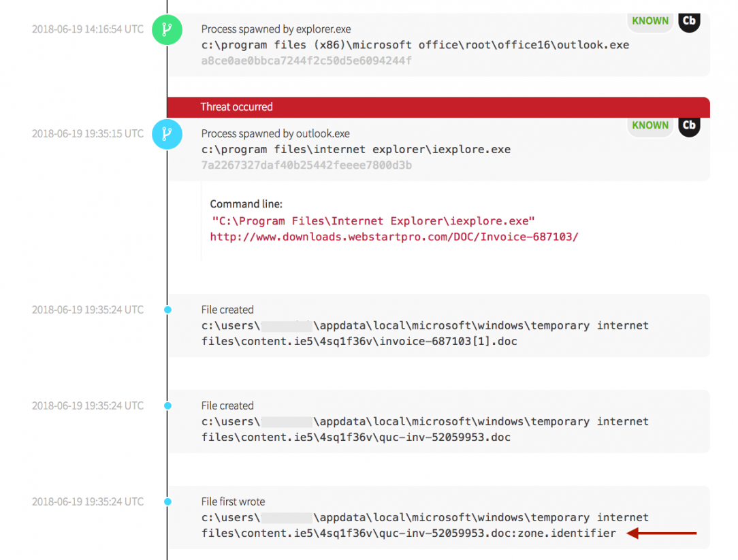Click the green process-spawn icon for outlook.exe
Screen dimensions: 738x560
[167, 30]
